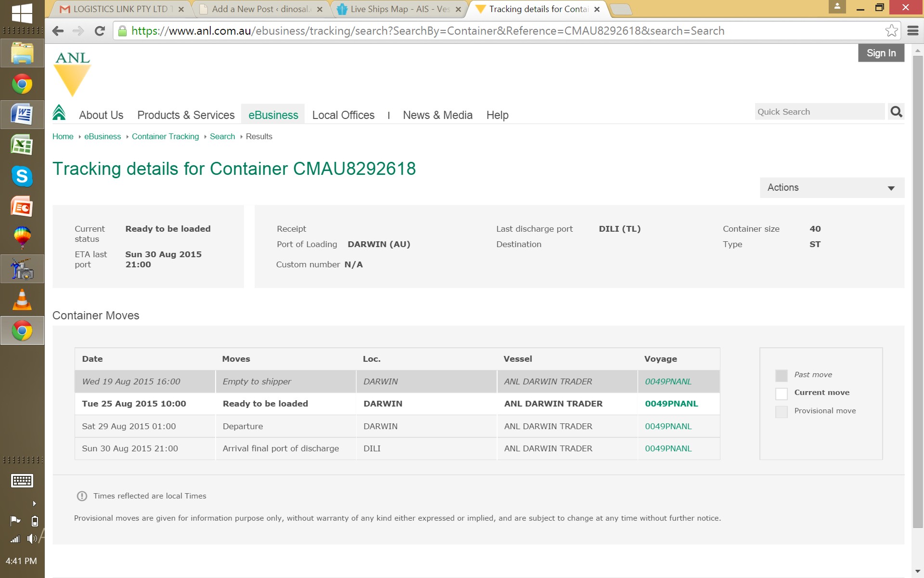Viewport: 924px width, 578px height.
Task: Open the camera figure app icon in taskbar
Action: coord(22,269)
